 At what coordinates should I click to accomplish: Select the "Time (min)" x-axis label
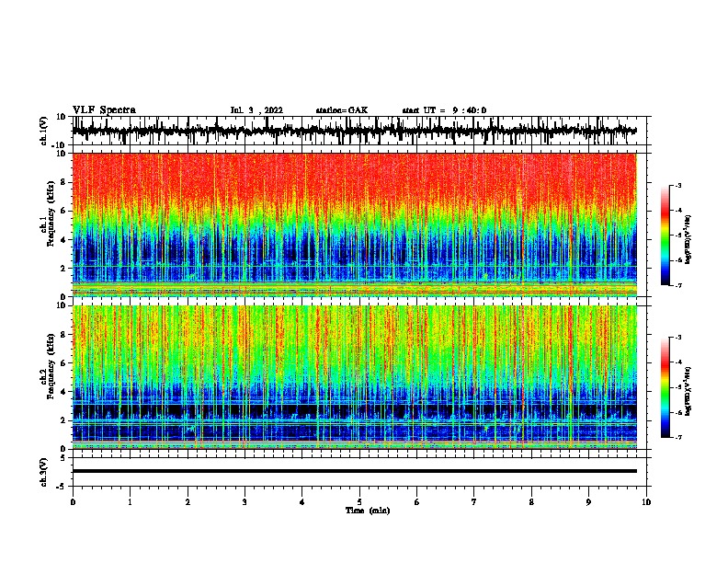pos(368,511)
